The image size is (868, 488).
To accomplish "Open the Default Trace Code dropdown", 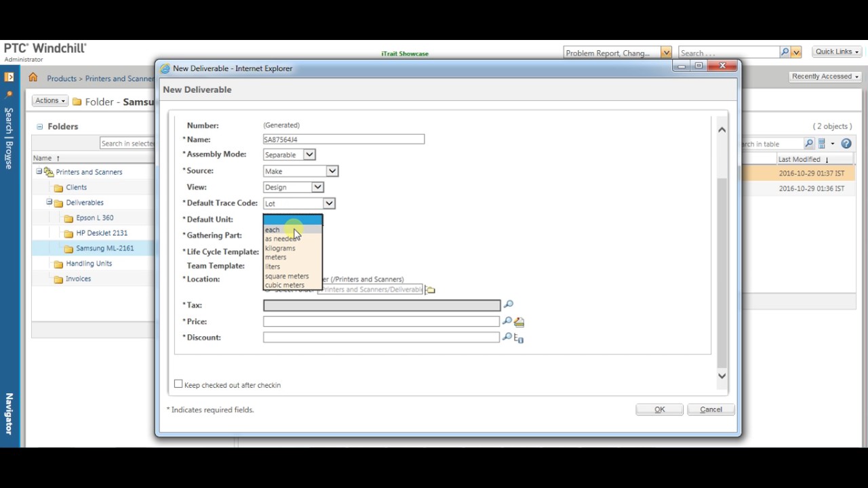I will [x=329, y=203].
